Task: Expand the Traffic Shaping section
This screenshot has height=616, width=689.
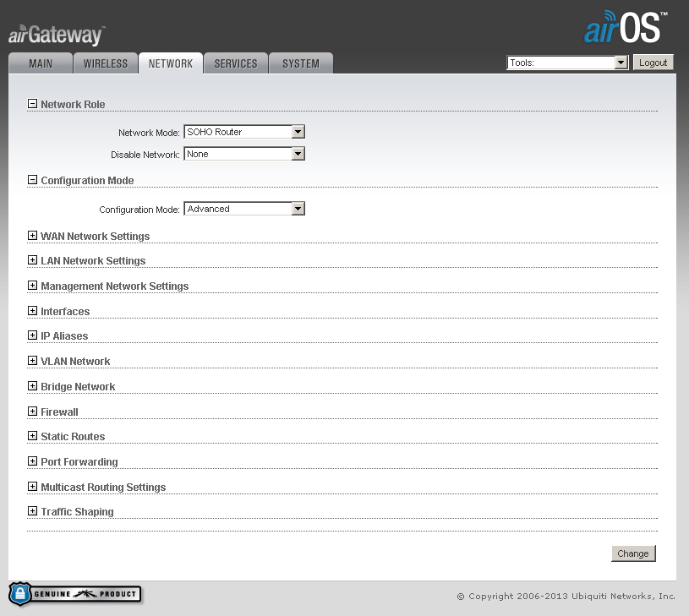Action: (x=32, y=511)
